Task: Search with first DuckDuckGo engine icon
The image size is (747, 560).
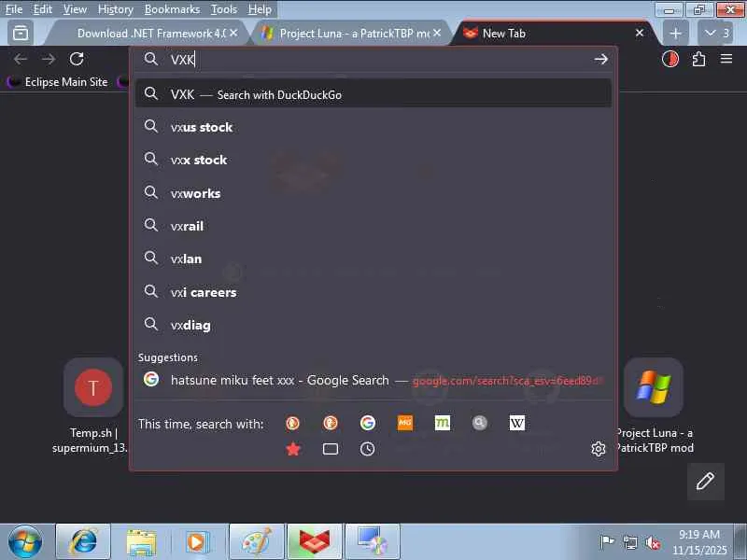Action: (292, 423)
